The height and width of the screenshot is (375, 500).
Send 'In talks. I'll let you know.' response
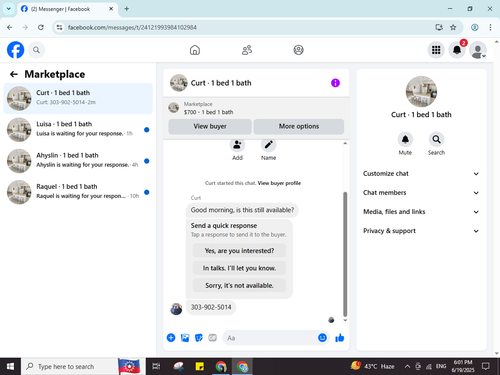239,268
